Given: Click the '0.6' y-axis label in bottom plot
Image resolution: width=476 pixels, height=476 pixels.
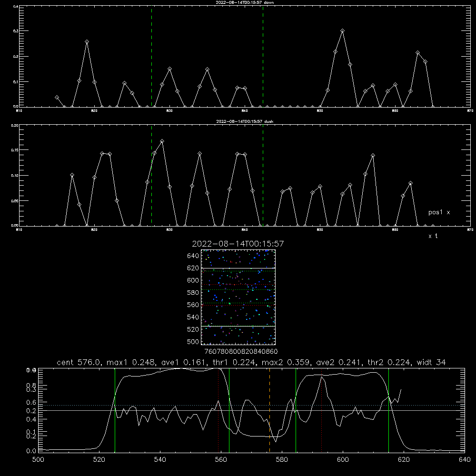Looking at the screenshot, I should click(x=31, y=402).
